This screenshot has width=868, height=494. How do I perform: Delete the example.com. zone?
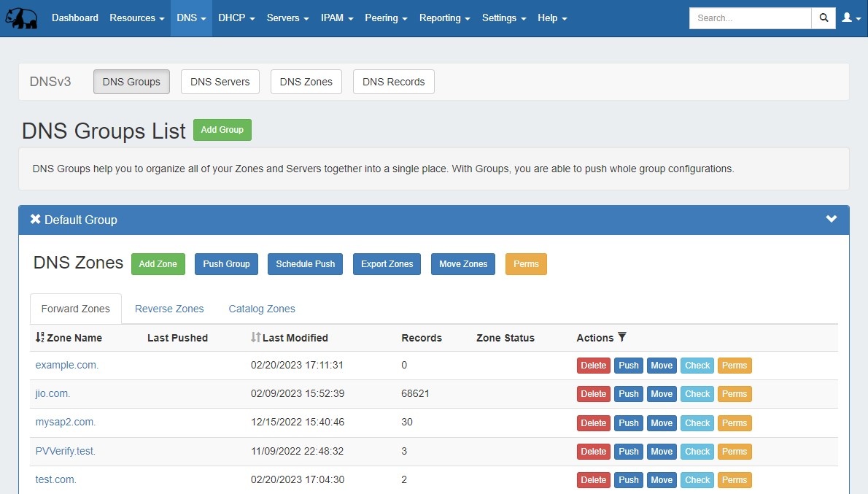(x=594, y=366)
